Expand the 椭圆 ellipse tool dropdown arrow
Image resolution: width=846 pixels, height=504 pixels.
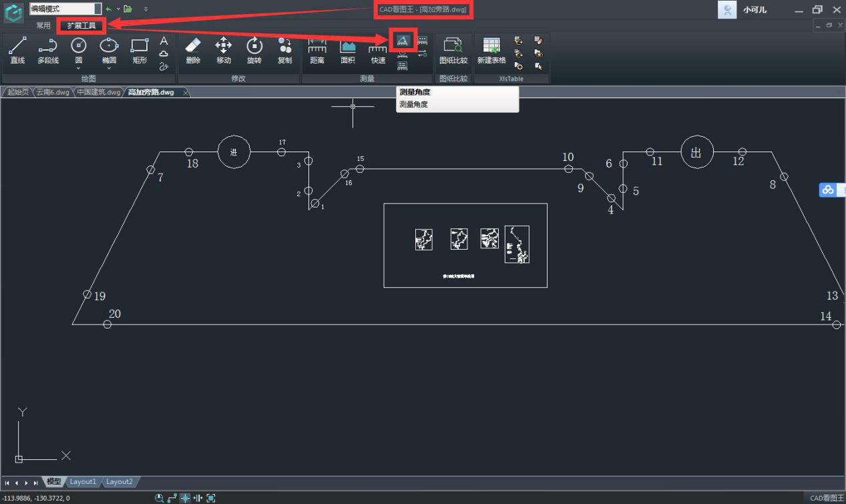109,68
